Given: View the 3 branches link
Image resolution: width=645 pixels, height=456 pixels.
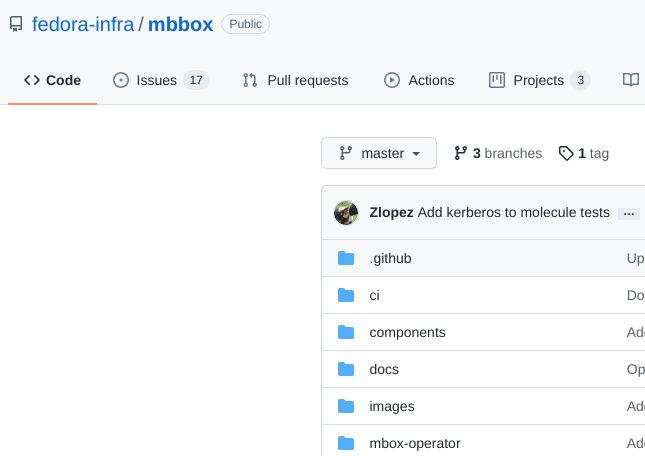Looking at the screenshot, I should tap(498, 153).
